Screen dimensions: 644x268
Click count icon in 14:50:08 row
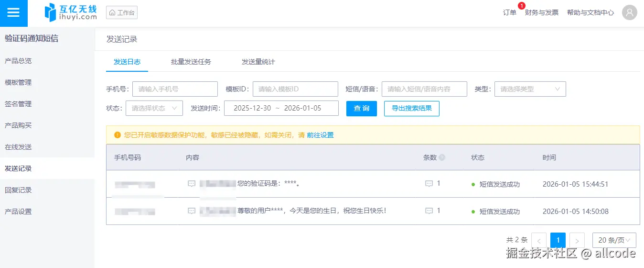[429, 211]
